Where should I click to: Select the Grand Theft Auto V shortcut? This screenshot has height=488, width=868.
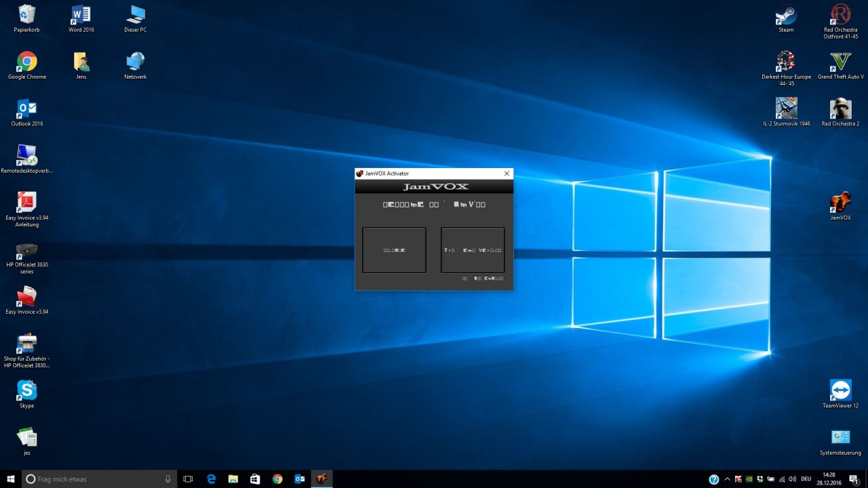[841, 66]
